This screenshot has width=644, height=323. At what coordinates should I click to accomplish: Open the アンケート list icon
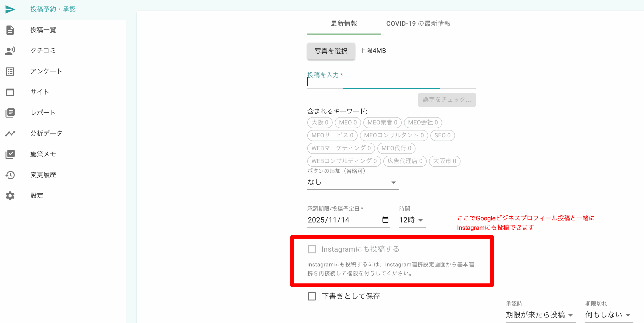(10, 71)
